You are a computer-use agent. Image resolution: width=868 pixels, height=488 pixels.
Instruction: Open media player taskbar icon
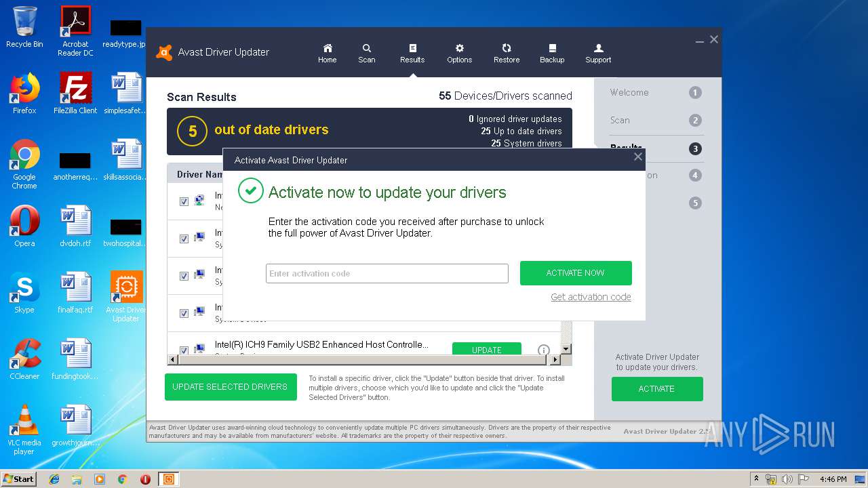(x=100, y=479)
